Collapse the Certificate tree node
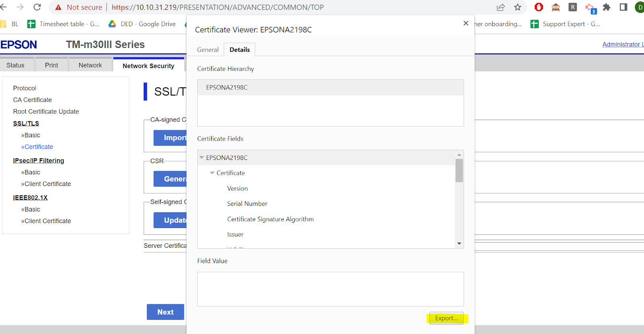This screenshot has width=644, height=334. coord(212,173)
